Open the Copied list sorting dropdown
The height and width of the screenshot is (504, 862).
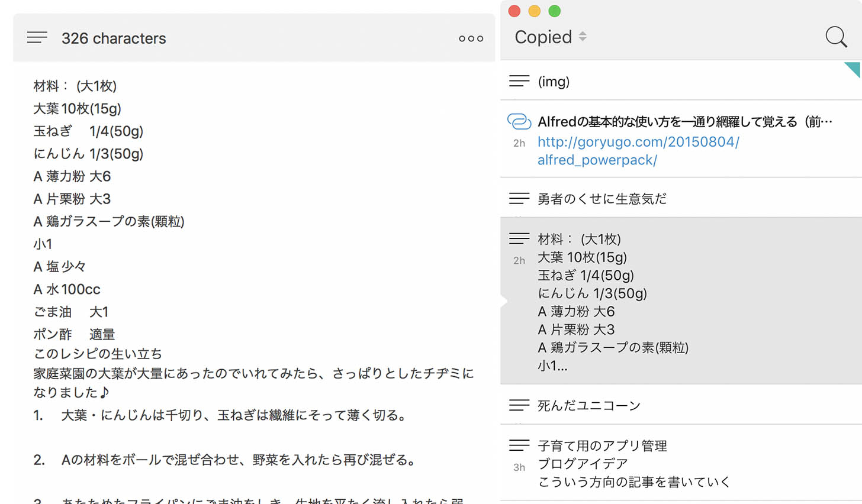549,37
